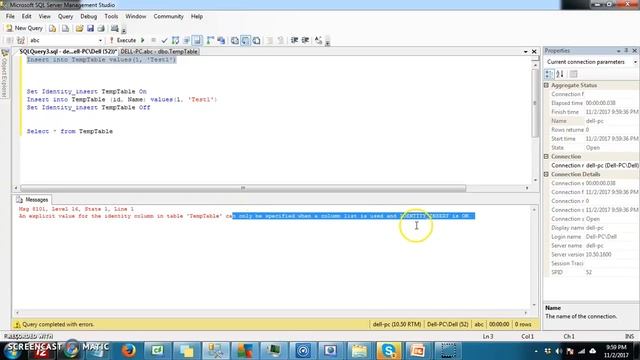Decrease indent of selected lines
This screenshot has height=360, width=640.
coord(294,40)
